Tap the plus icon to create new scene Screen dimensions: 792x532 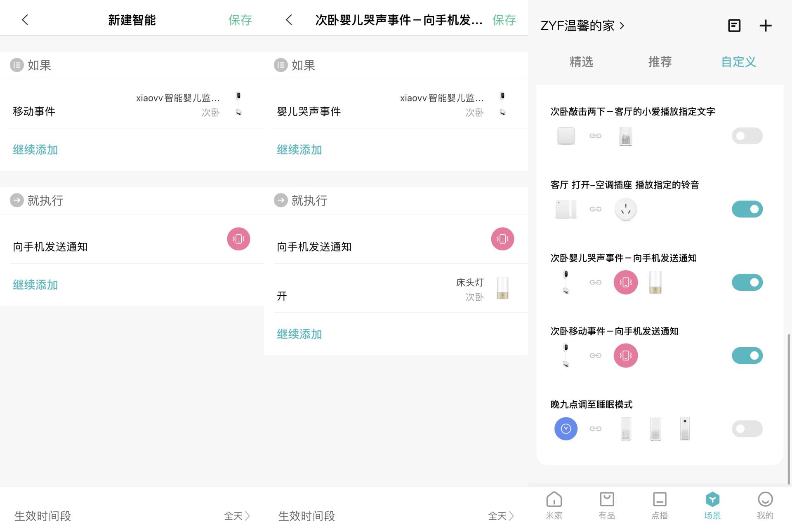pyautogui.click(x=766, y=26)
